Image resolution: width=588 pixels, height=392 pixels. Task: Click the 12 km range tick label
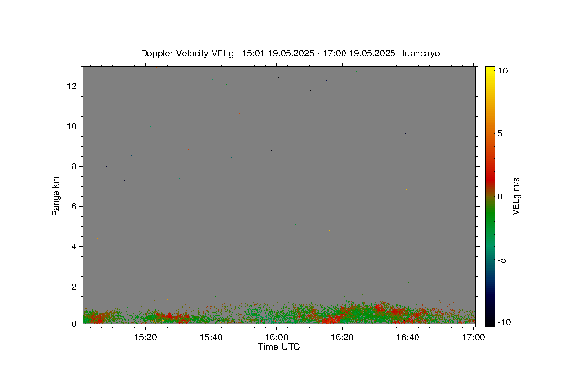tap(73, 86)
